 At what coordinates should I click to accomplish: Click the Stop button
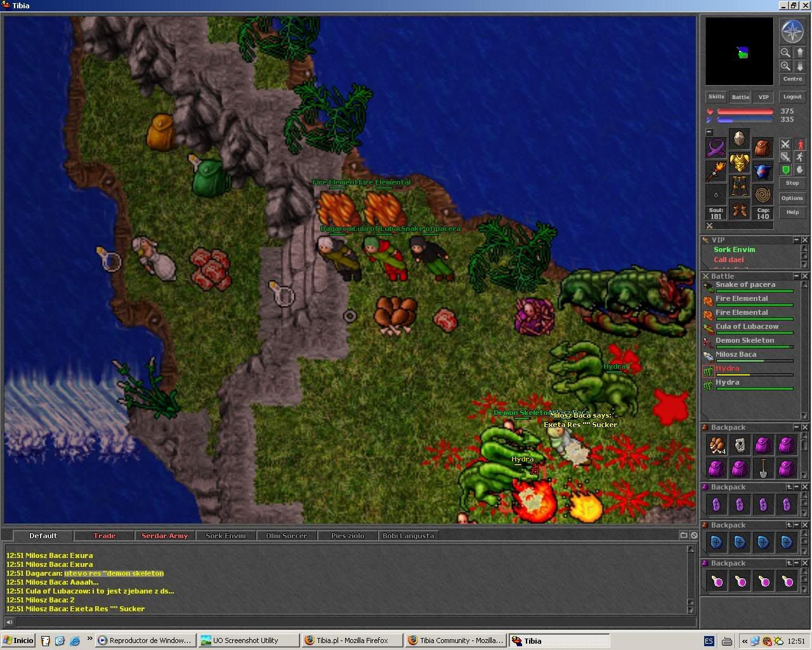point(792,183)
